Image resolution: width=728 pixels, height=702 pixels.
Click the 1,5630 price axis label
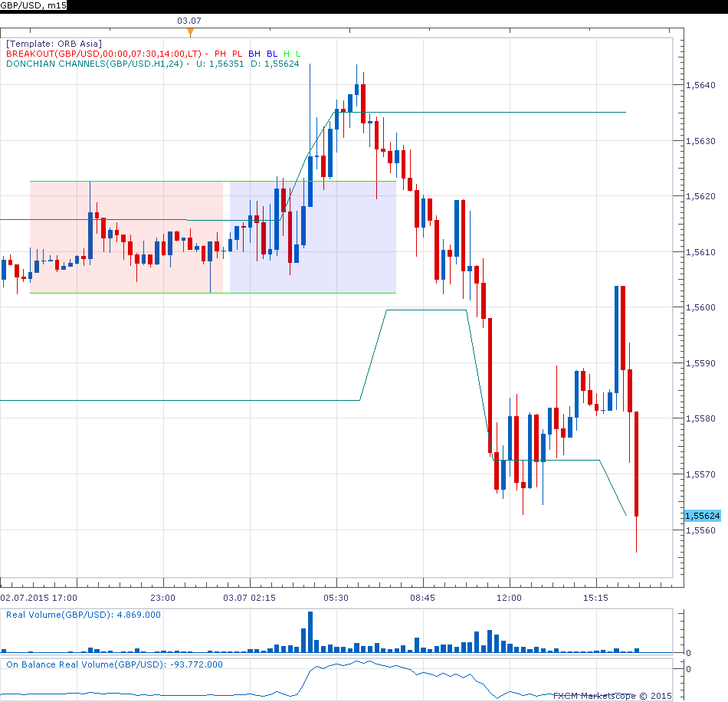pos(700,141)
